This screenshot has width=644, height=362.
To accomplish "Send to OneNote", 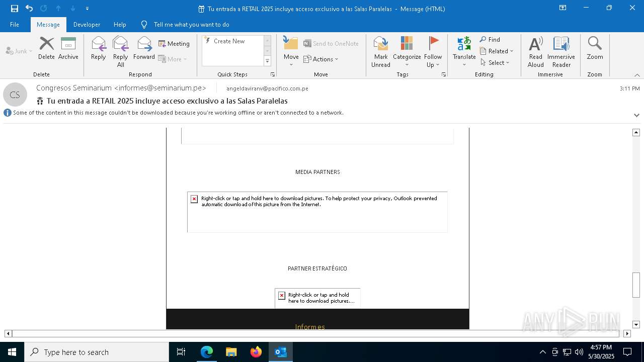I will tap(331, 44).
